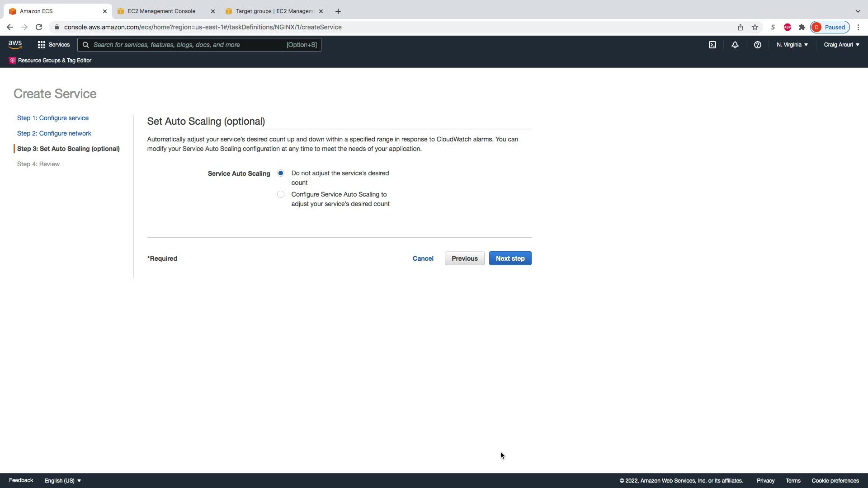Go to Step 1: Configure service

(53, 118)
